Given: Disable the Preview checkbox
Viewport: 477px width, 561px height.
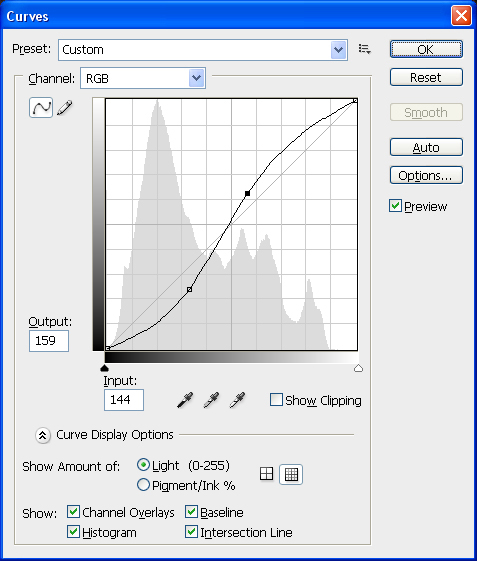Looking at the screenshot, I should coord(395,206).
